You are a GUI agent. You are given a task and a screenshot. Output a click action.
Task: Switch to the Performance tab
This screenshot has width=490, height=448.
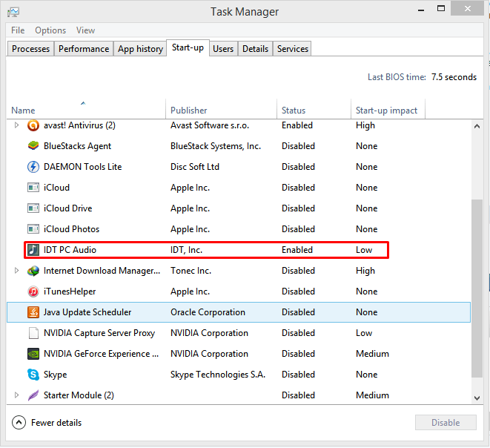point(84,49)
